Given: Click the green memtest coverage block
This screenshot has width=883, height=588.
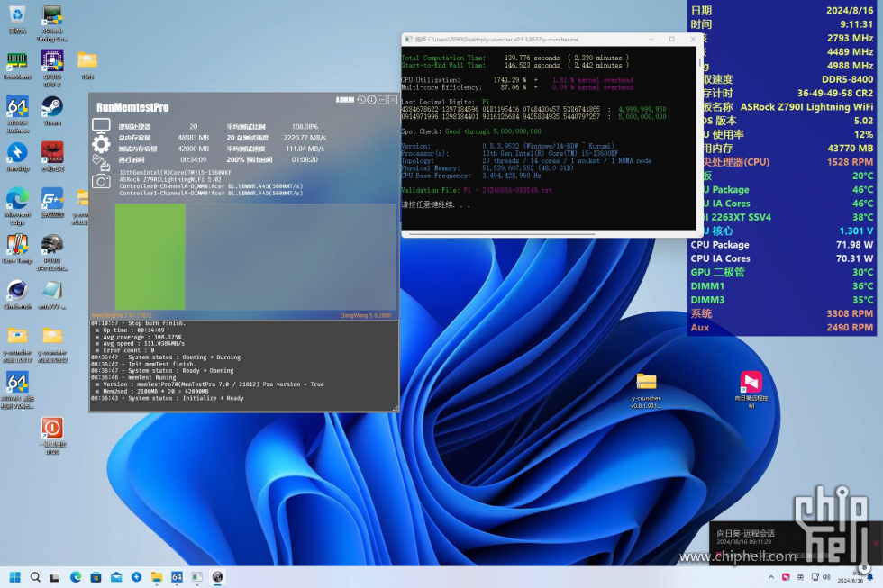Looking at the screenshot, I should point(150,256).
